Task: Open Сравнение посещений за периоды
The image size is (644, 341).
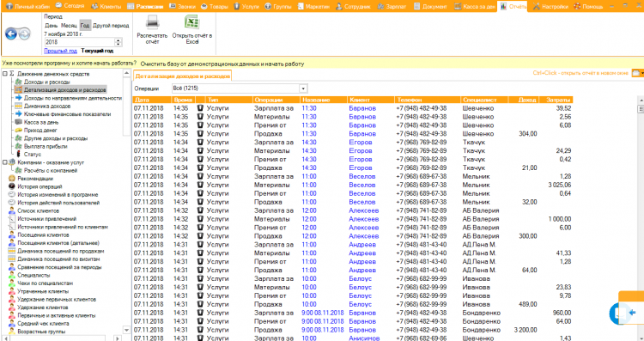Action: click(59, 266)
